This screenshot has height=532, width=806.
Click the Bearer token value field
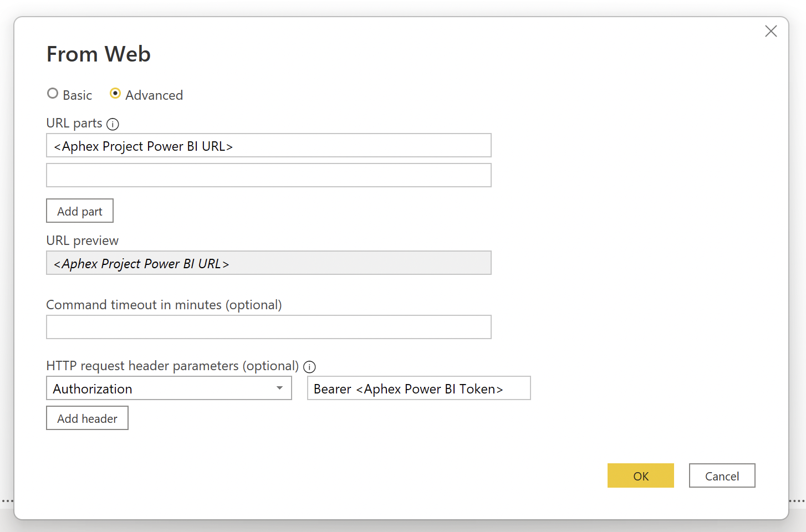[x=419, y=388]
